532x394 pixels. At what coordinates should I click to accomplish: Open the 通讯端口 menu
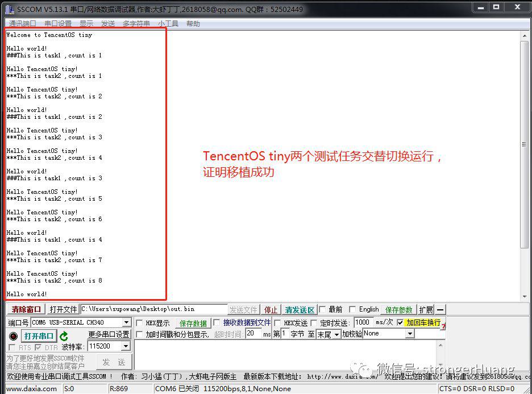22,23
